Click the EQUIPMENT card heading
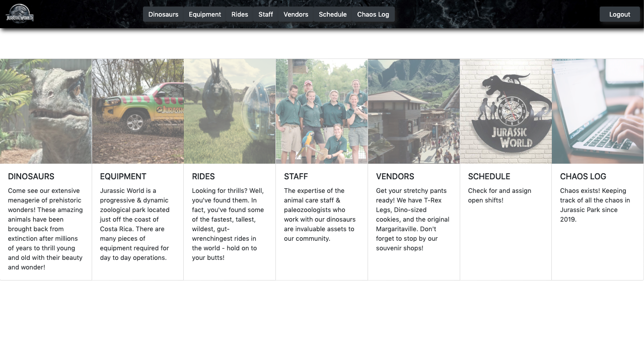 click(x=123, y=176)
